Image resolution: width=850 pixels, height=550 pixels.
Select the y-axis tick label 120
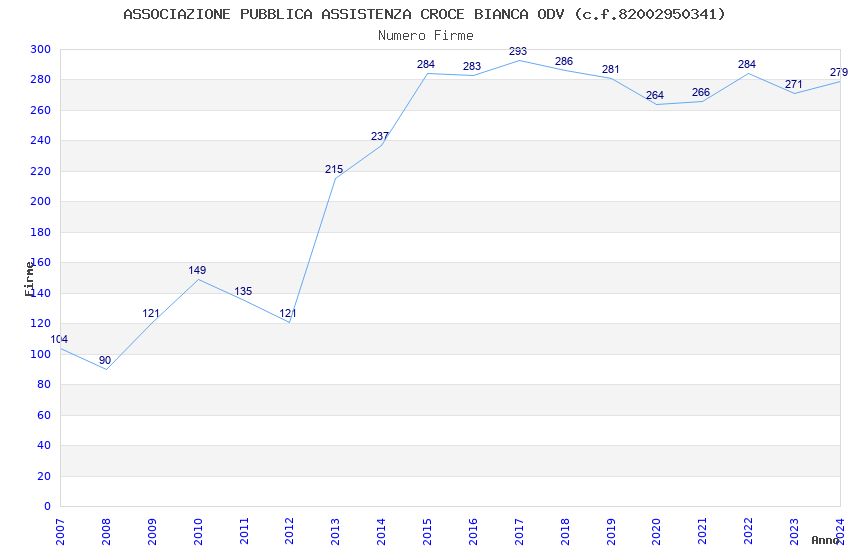coord(41,323)
